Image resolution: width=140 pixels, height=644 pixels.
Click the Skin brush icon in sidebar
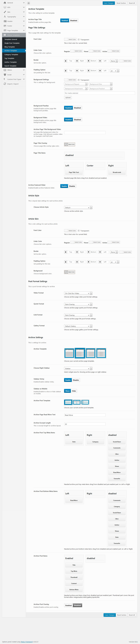(x=5, y=12)
